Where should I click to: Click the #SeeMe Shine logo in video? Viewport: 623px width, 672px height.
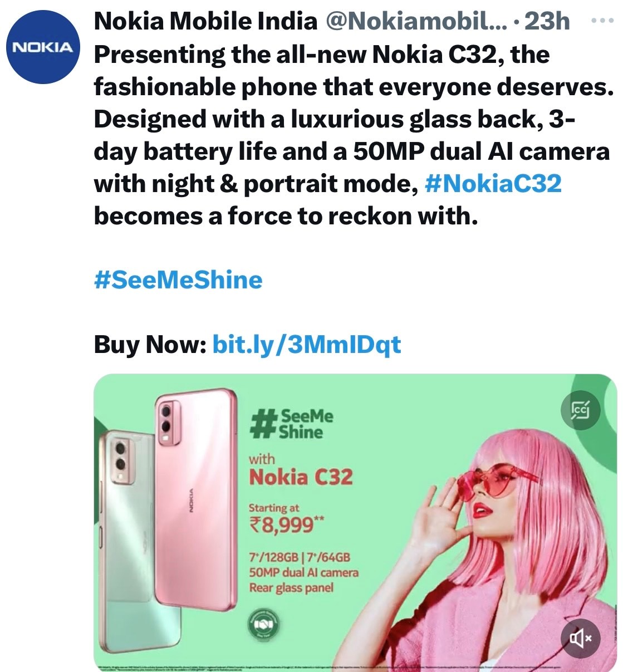[x=292, y=424]
